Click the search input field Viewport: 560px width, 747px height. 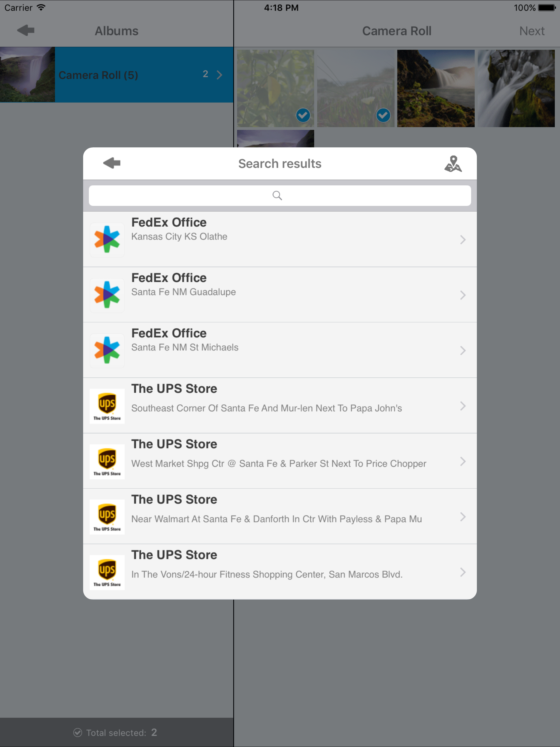280,195
